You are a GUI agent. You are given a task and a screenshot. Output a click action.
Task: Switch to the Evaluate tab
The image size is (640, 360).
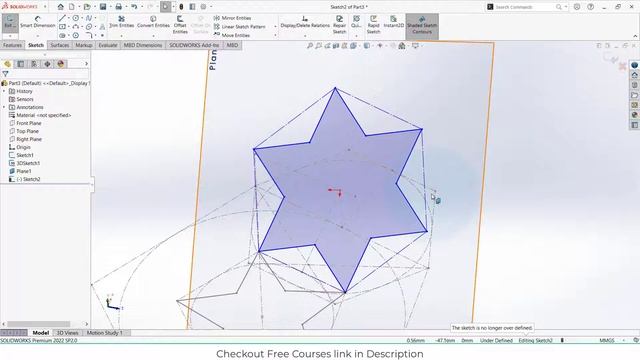tap(108, 45)
